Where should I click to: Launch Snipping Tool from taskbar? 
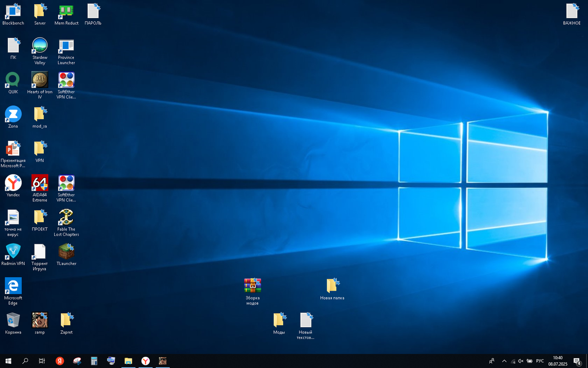77,361
